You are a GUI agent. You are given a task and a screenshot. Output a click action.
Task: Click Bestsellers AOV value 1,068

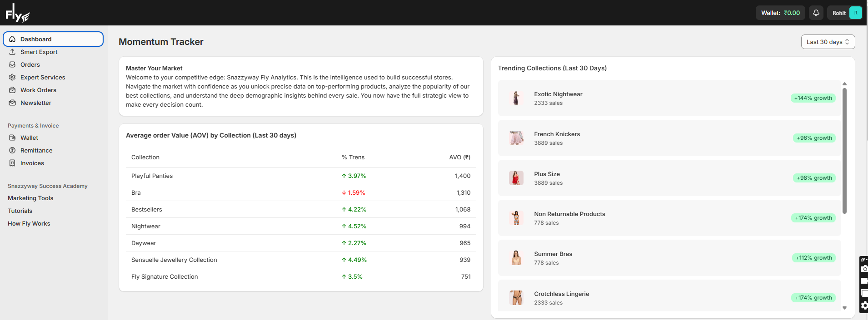(x=463, y=209)
